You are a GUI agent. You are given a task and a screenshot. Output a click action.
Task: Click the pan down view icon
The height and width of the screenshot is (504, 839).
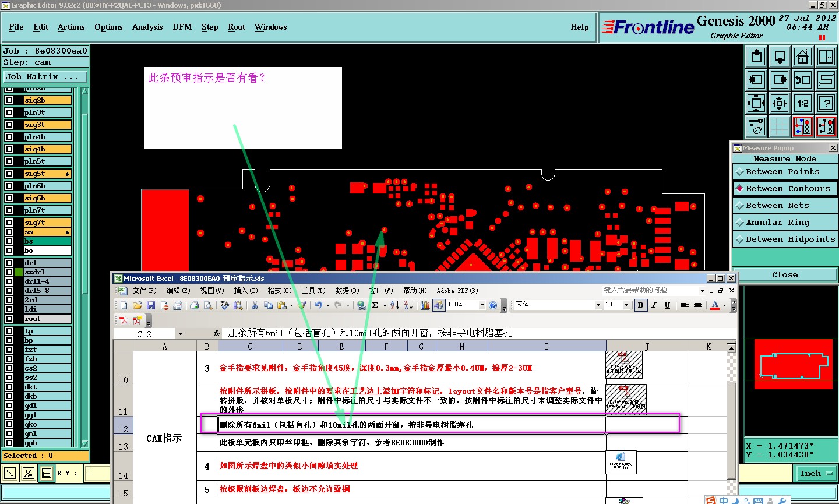[x=780, y=57]
